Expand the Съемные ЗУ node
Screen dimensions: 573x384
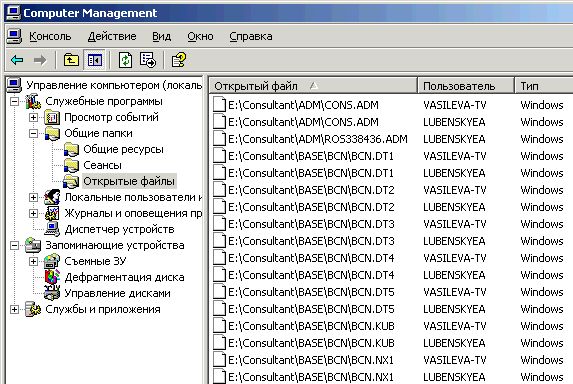[x=33, y=261]
